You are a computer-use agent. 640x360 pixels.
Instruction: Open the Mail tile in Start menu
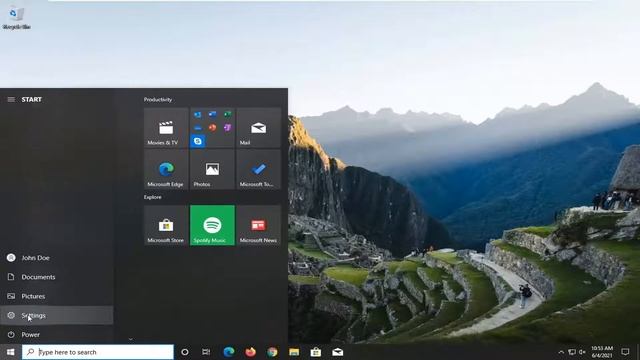[258, 127]
